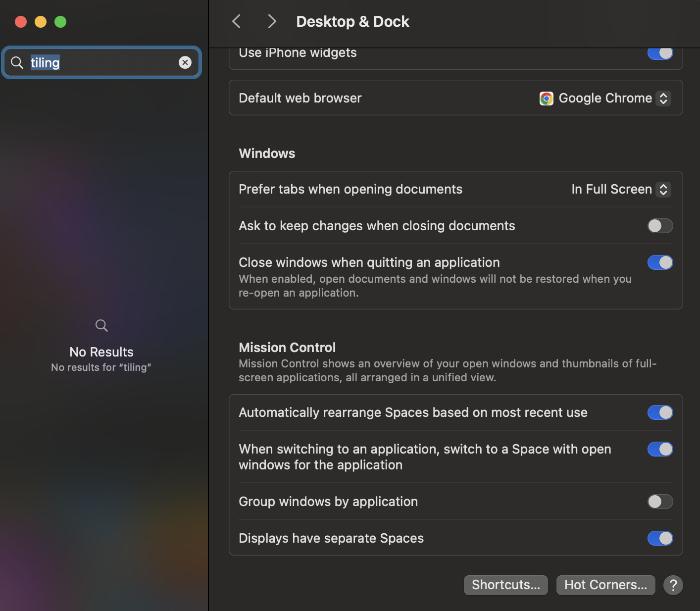
Task: Click the No Results magnifier icon
Action: [x=101, y=325]
